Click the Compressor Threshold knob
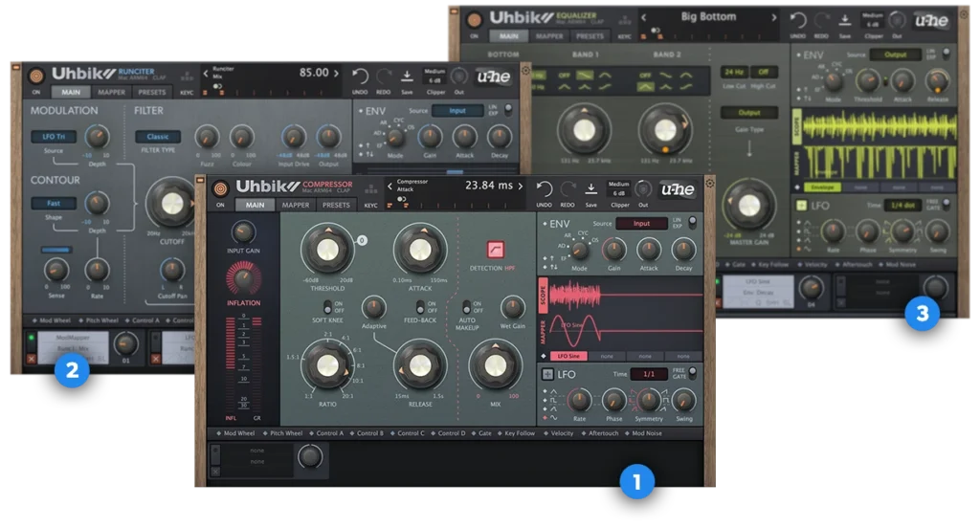Viewport: 980px width, 528px height. pos(327,250)
